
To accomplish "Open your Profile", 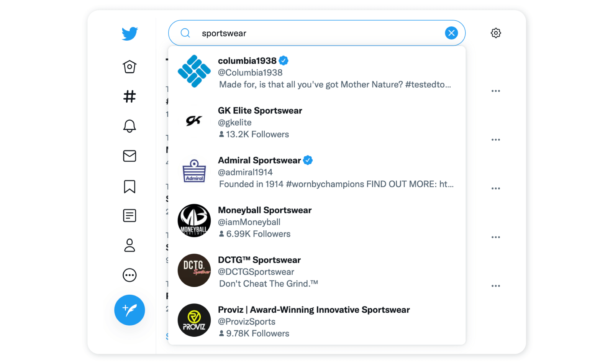I will [129, 246].
